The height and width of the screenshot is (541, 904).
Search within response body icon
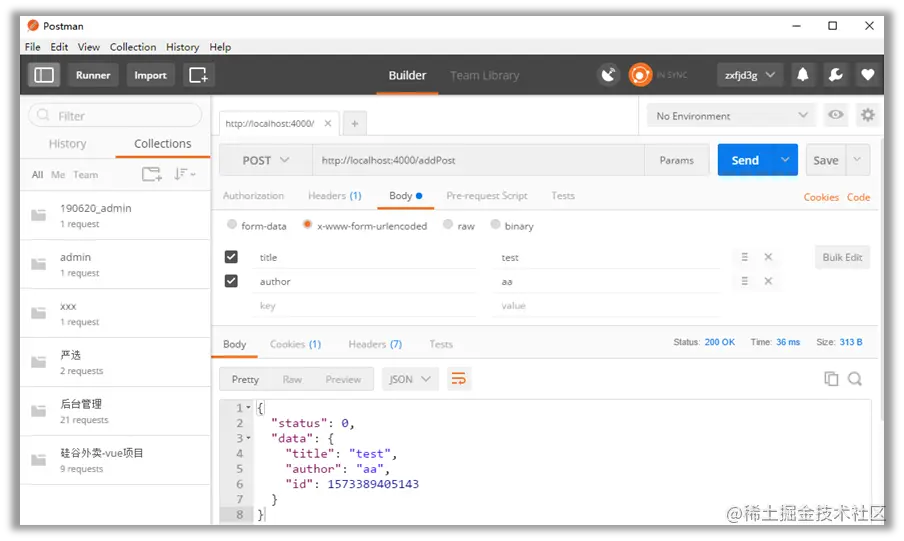[855, 379]
